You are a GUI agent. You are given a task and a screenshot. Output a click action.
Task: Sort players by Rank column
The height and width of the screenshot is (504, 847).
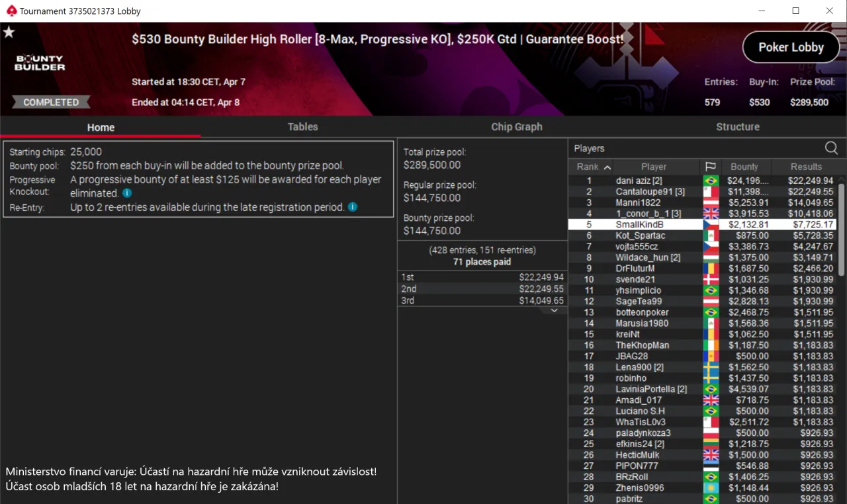594,167
